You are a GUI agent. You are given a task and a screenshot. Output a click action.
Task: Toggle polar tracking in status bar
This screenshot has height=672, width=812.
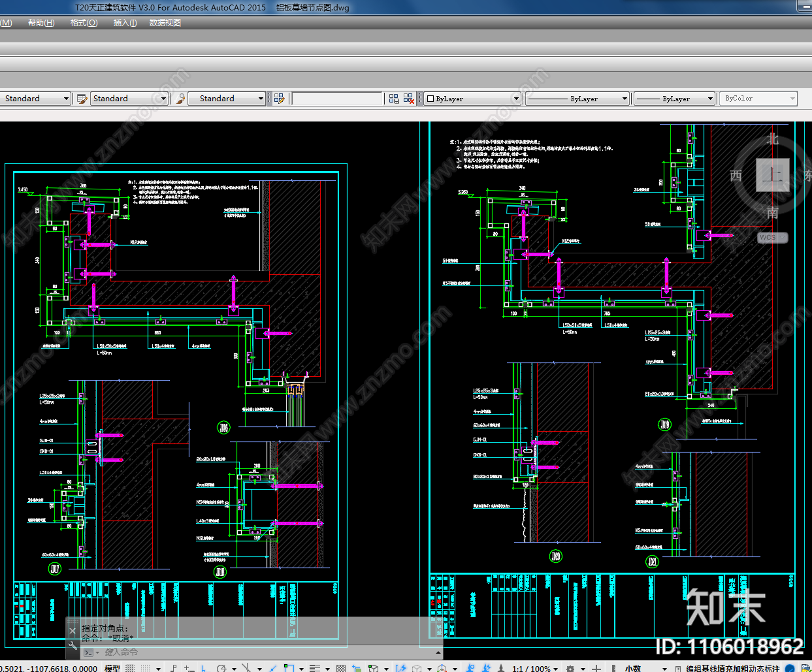pos(221,668)
